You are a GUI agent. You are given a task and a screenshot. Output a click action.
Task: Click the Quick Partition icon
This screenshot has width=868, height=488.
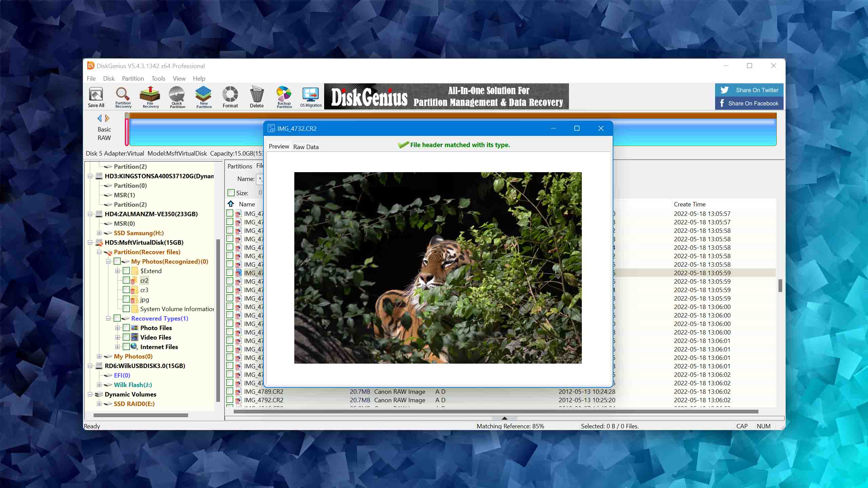coord(177,97)
